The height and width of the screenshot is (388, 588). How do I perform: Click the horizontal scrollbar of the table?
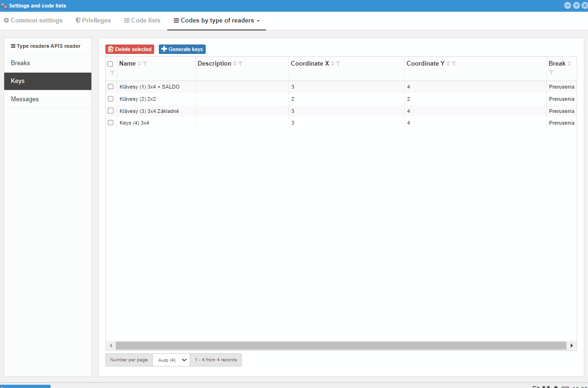pyautogui.click(x=341, y=346)
